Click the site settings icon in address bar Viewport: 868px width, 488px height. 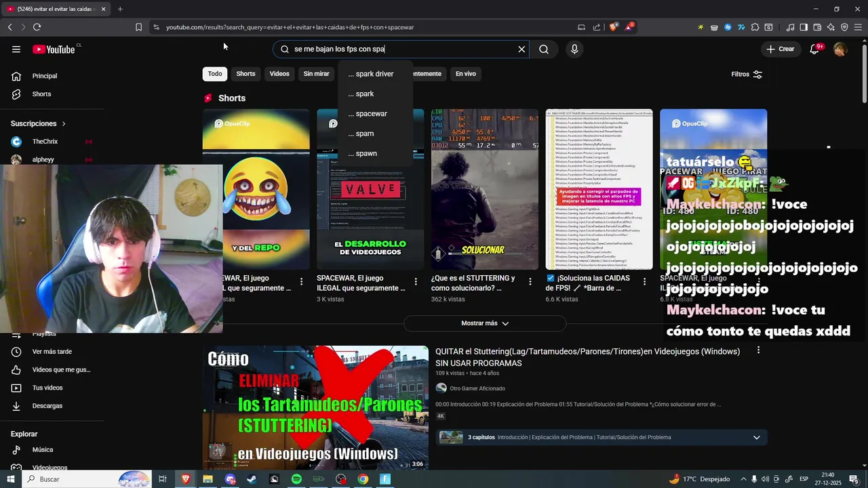click(156, 27)
